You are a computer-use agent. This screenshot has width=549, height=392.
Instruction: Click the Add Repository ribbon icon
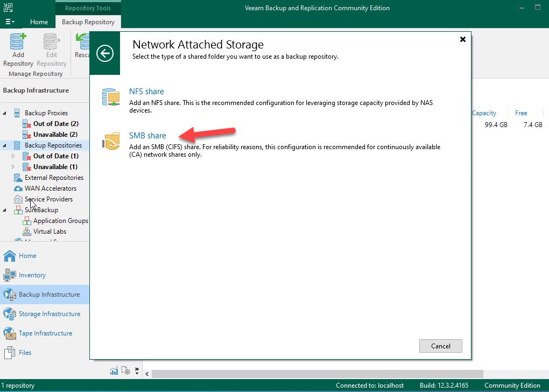coord(18,50)
